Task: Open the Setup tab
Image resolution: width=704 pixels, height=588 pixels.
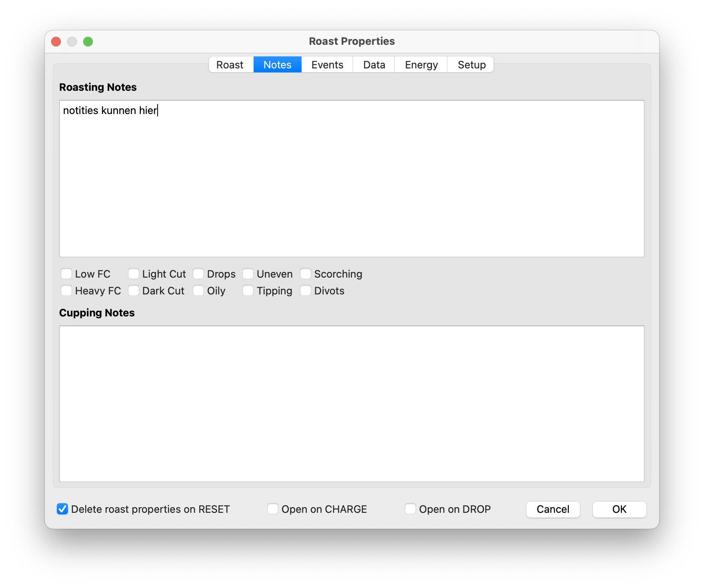Action: pos(471,65)
